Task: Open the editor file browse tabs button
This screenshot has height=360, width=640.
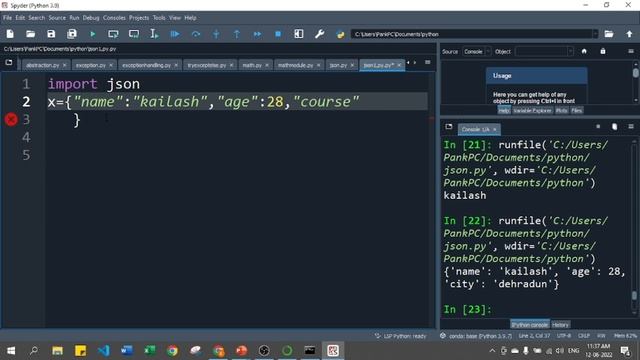Action: tap(9, 62)
